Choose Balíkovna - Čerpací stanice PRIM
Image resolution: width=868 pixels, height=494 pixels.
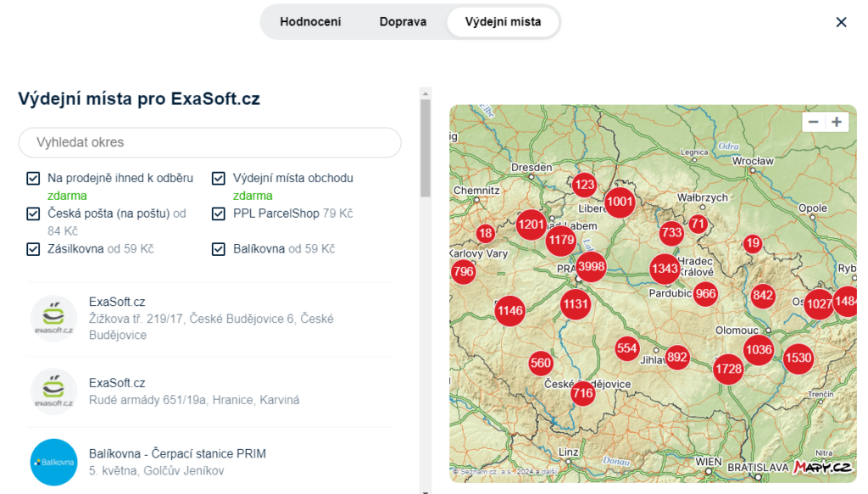click(x=210, y=462)
